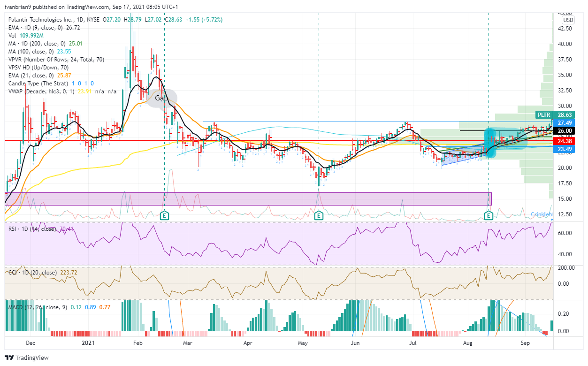Click the Mar label on time axis
Image resolution: width=588 pixels, height=366 pixels.
pyautogui.click(x=188, y=343)
